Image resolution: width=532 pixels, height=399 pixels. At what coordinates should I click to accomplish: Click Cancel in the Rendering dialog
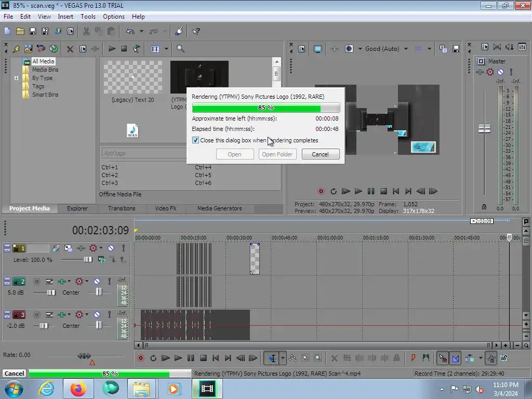(320, 154)
